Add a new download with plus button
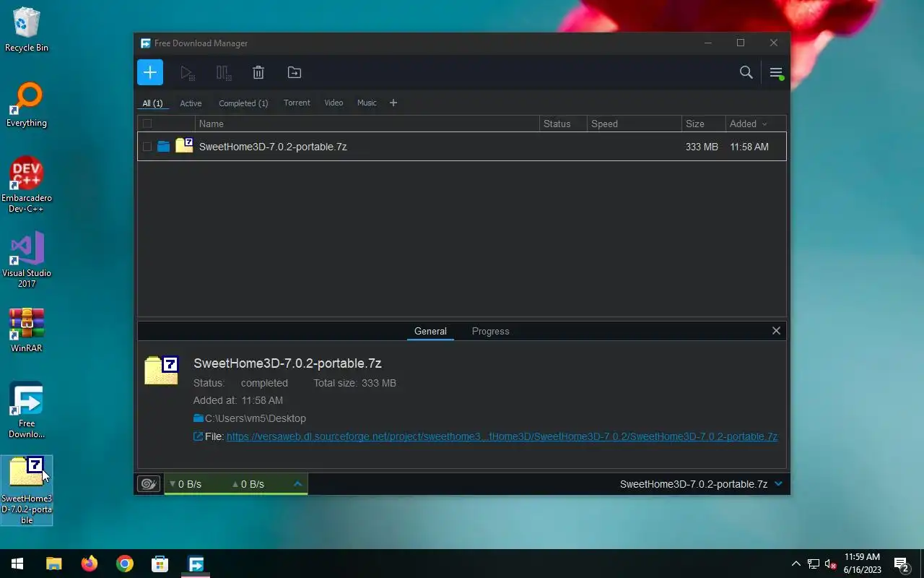Image resolution: width=924 pixels, height=578 pixels. point(150,72)
